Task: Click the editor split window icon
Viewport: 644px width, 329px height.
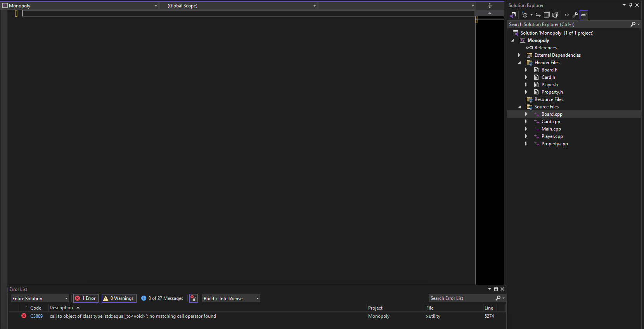Action: [x=490, y=6]
